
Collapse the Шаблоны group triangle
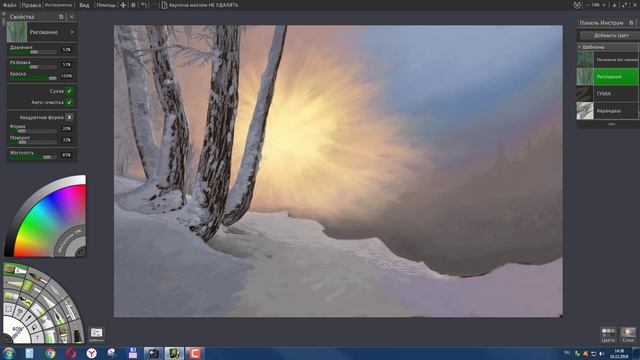pyautogui.click(x=580, y=47)
